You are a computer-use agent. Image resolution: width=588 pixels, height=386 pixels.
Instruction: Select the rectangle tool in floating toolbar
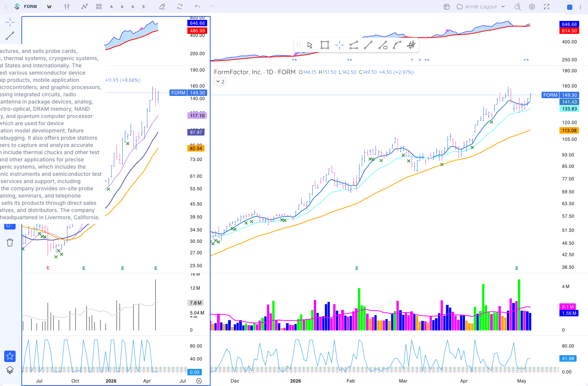coord(325,45)
